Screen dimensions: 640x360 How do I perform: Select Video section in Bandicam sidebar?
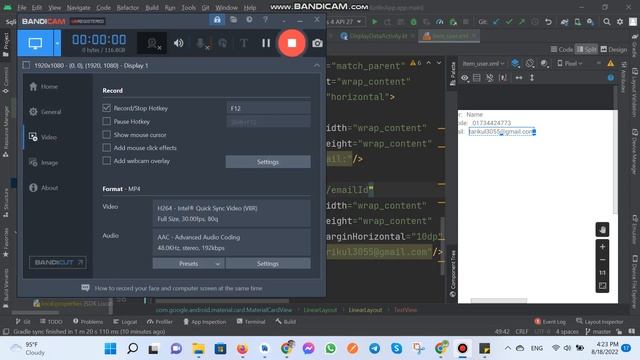click(43, 137)
